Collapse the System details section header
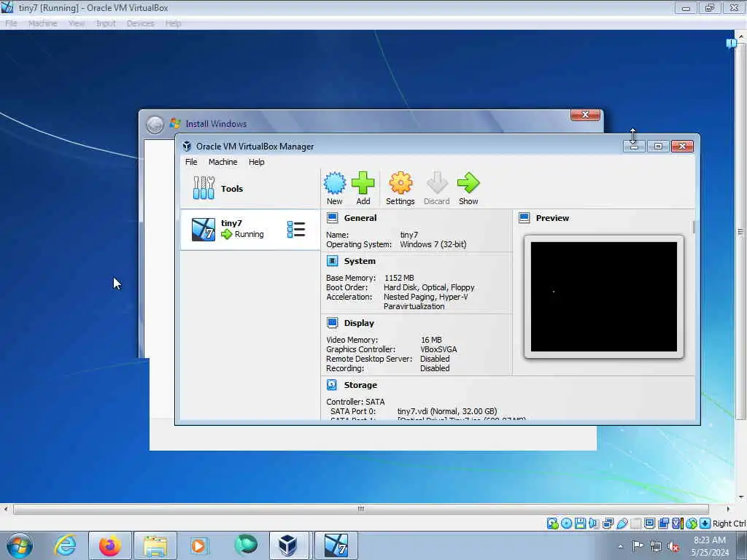The image size is (747, 560). click(x=360, y=261)
